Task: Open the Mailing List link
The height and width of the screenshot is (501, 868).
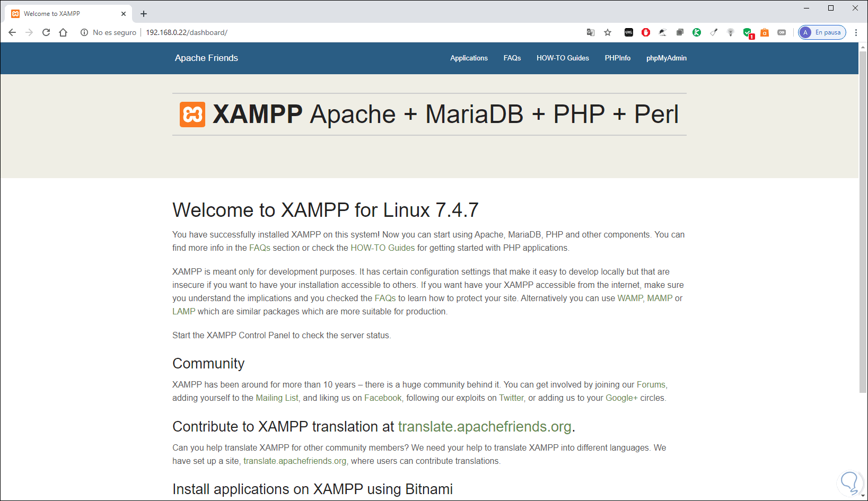Action: pos(277,398)
